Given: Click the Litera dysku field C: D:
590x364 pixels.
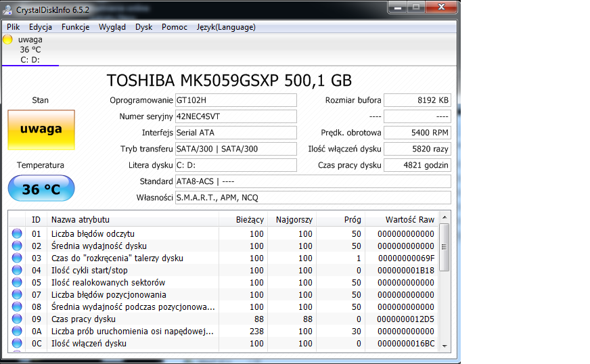Looking at the screenshot, I should point(236,165).
